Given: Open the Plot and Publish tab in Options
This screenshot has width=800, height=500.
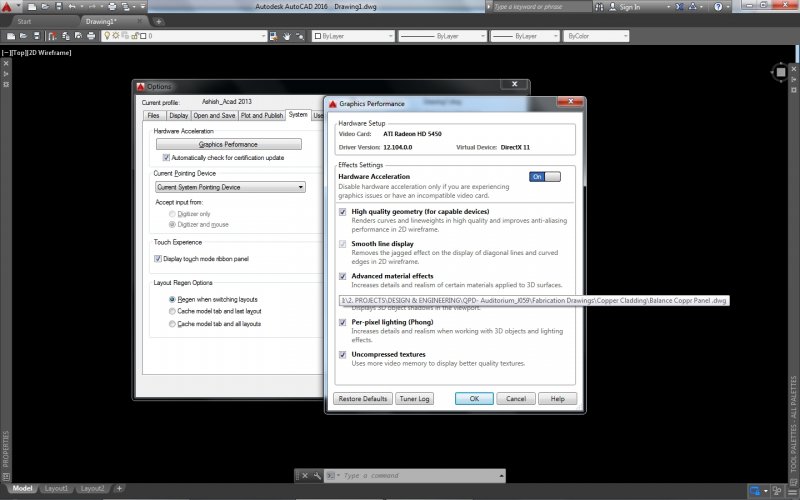Looking at the screenshot, I should (262, 116).
